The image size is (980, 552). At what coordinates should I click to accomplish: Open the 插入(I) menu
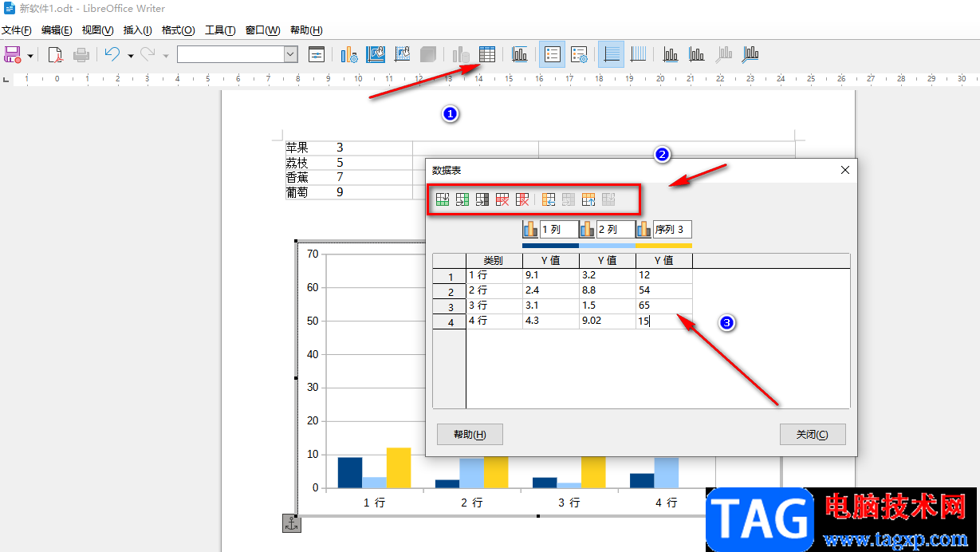pos(137,30)
